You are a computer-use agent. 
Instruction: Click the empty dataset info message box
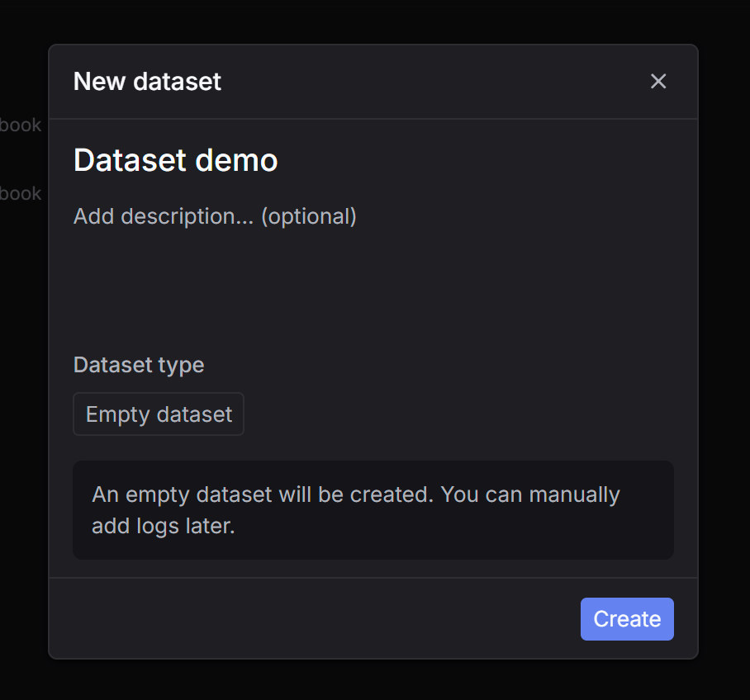(x=373, y=509)
